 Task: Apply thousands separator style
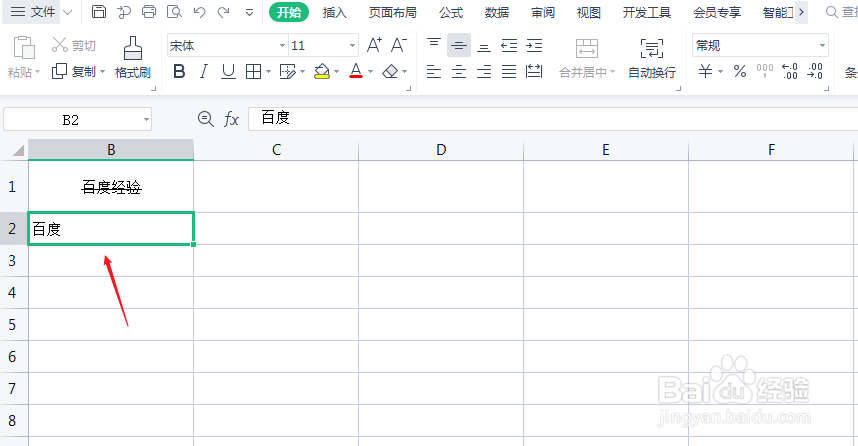(x=764, y=71)
